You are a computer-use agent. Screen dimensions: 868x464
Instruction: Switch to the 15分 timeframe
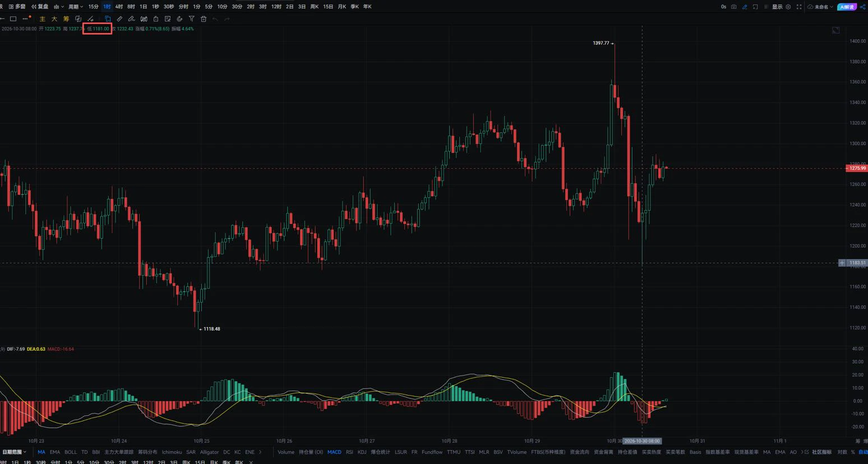(x=93, y=7)
